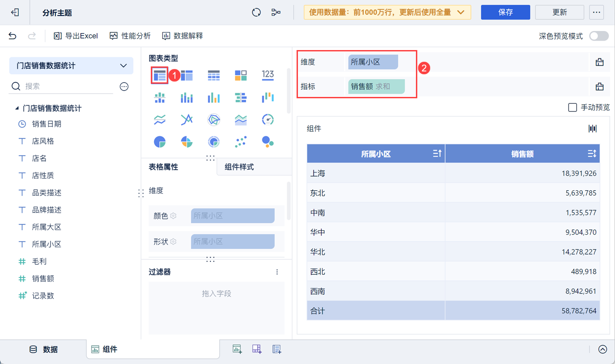This screenshot has width=615, height=364.
Task: Select the 记录数 field
Action: 43,296
